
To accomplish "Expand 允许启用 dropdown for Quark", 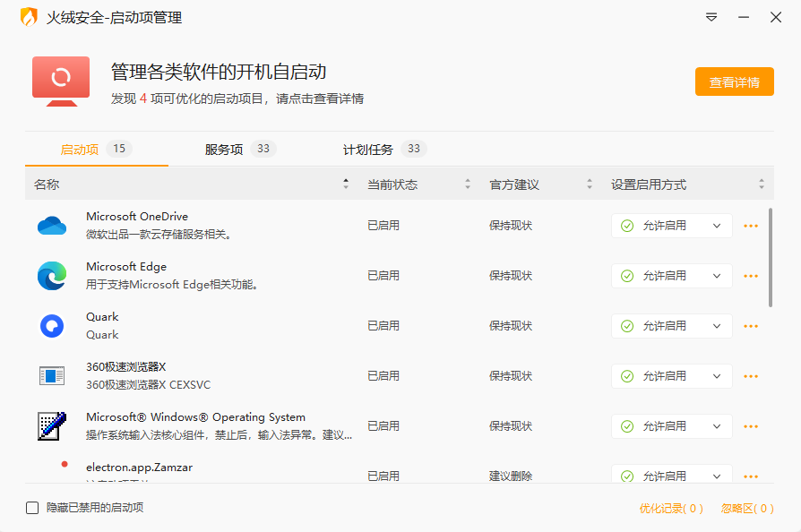I will point(672,326).
